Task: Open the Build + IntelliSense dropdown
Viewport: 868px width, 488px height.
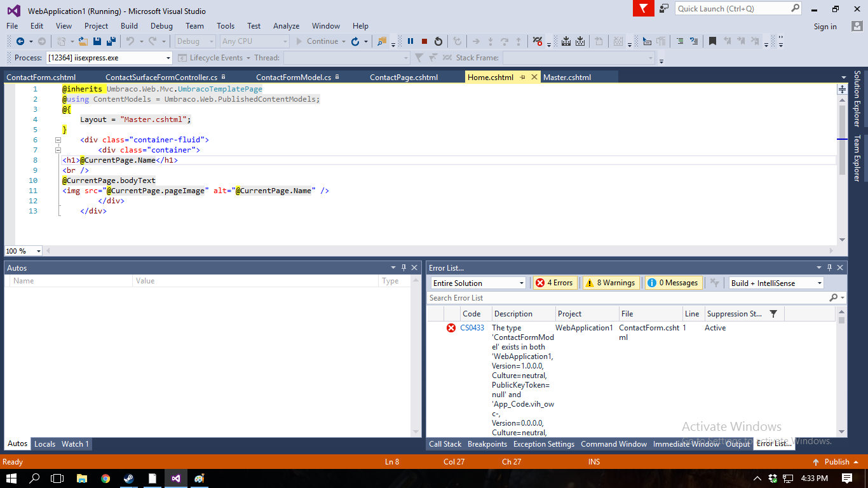Action: (776, 283)
